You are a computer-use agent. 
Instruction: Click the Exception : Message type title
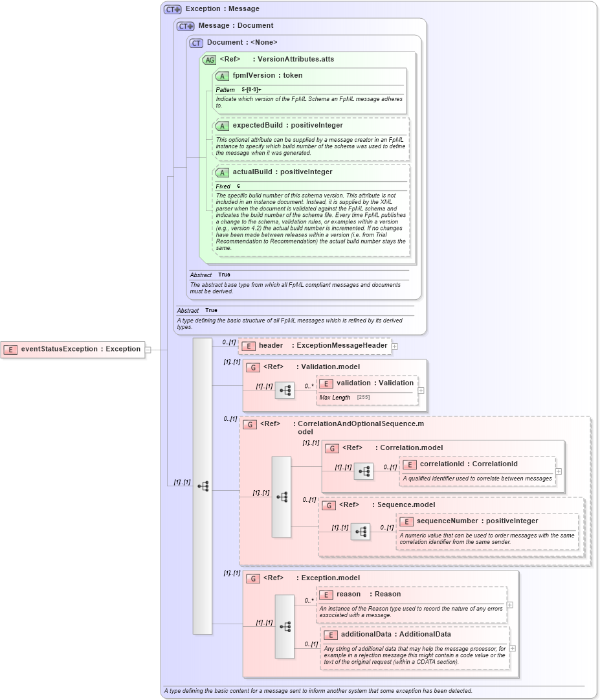click(223, 8)
